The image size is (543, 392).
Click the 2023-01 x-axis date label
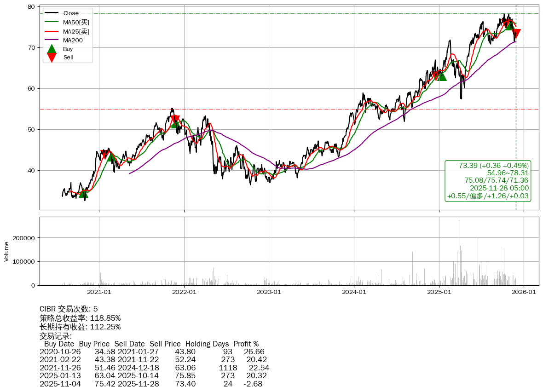(269, 292)
